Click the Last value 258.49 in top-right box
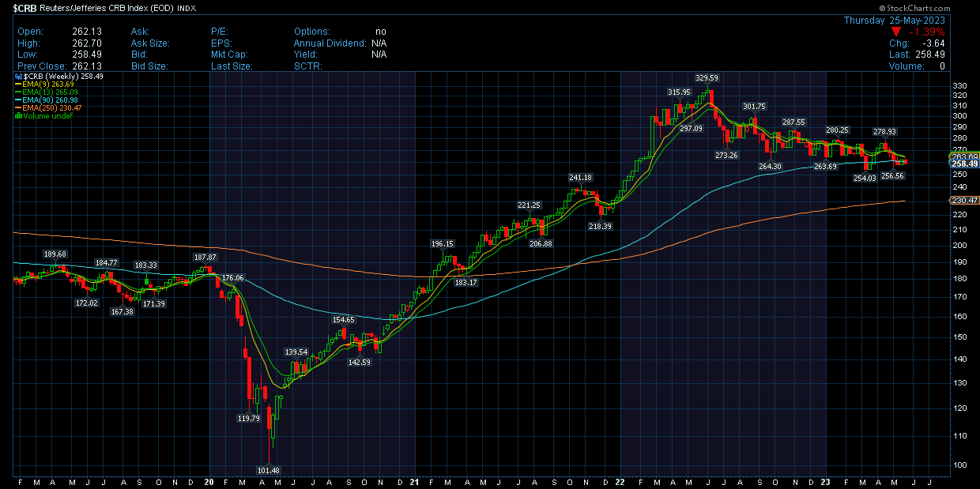The width and height of the screenshot is (980, 489). [930, 55]
